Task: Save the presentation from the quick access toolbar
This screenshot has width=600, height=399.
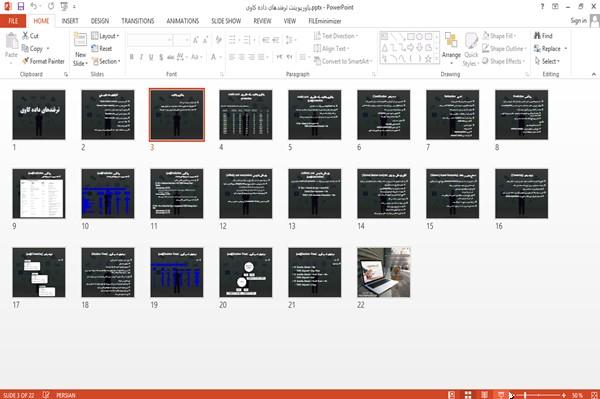Action: click(x=21, y=7)
